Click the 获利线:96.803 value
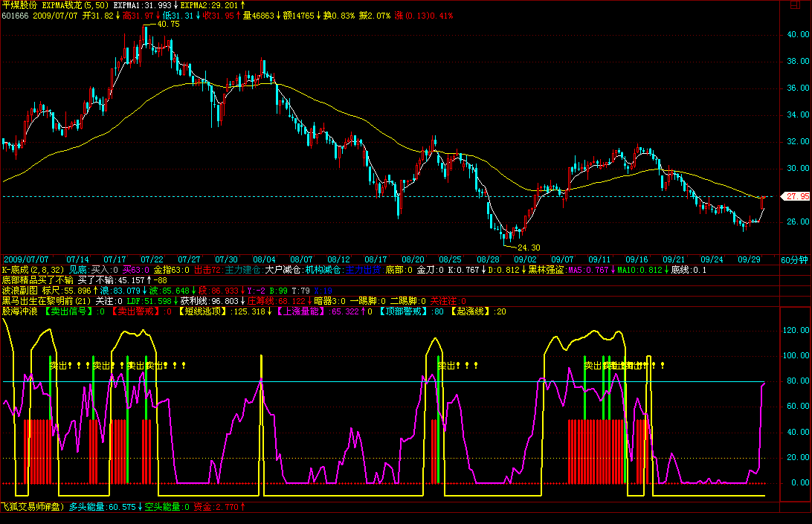 click(x=209, y=301)
